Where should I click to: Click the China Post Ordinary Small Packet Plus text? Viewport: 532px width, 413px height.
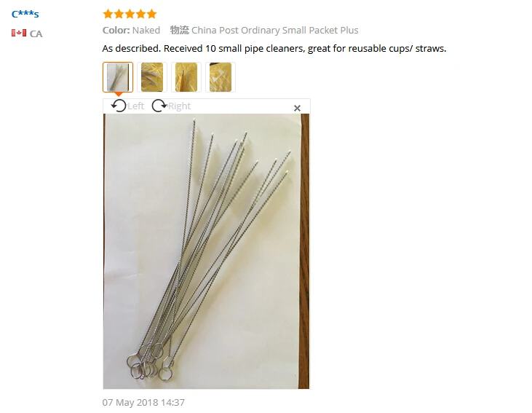pos(275,30)
